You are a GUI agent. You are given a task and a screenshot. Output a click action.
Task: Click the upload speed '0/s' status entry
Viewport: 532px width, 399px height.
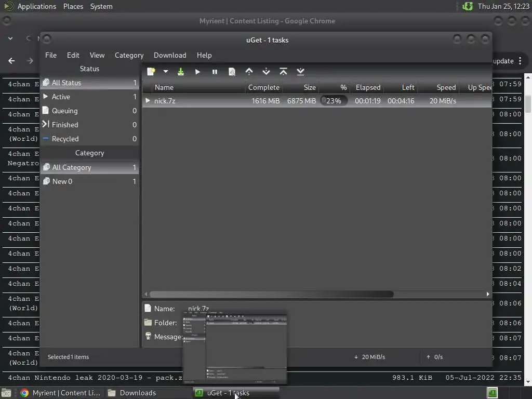pos(435,357)
